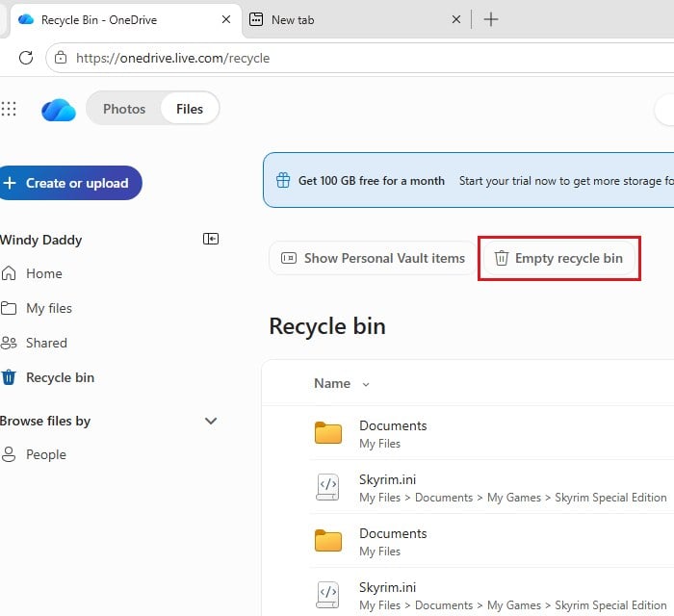
Task: Close the New tab browser tab
Action: click(456, 19)
